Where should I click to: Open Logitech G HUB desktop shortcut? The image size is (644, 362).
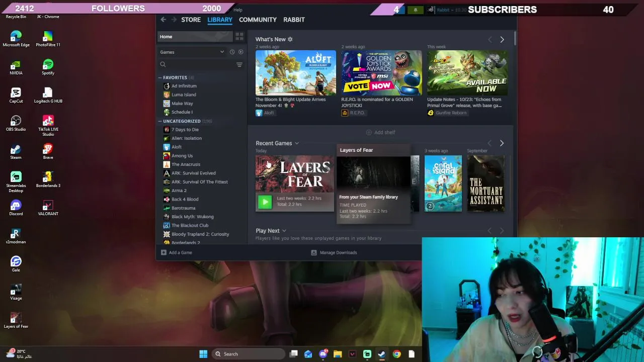pyautogui.click(x=48, y=96)
